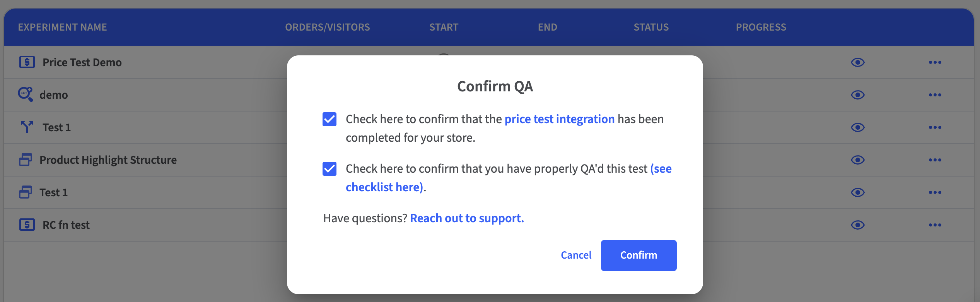The width and height of the screenshot is (980, 302).
Task: Click eye icon for Product Highlight Structure
Action: [x=857, y=160]
